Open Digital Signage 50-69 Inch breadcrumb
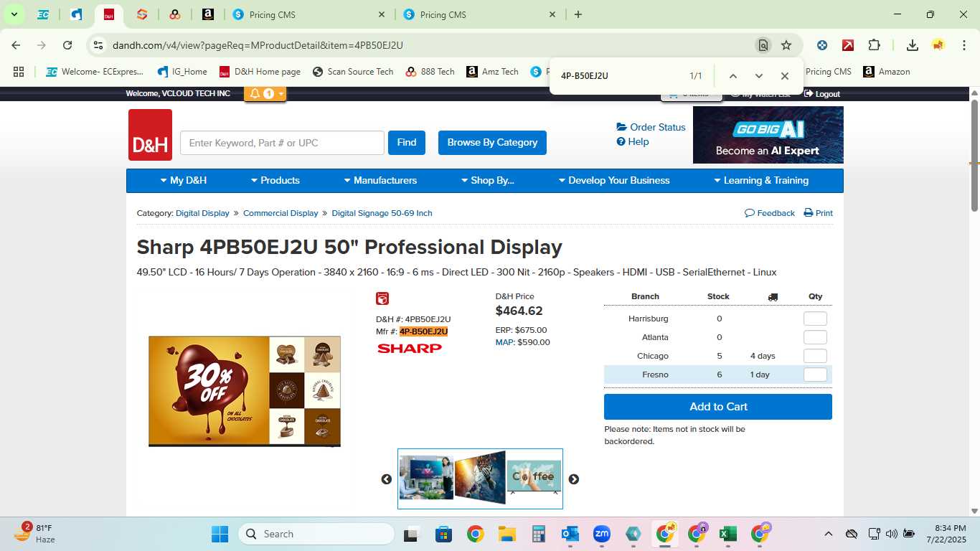 [382, 213]
